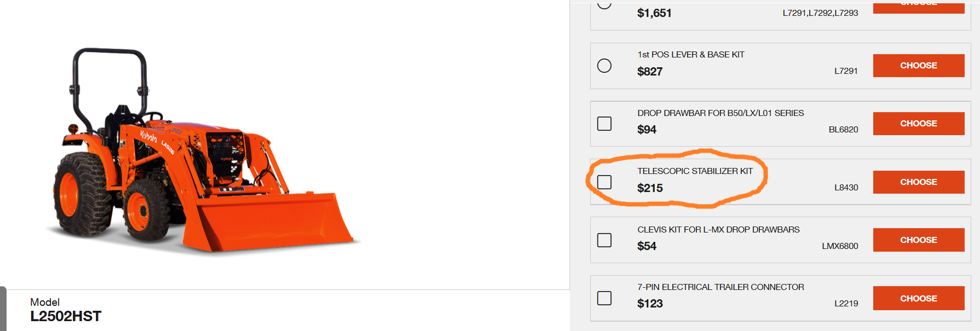Image resolution: width=980 pixels, height=331 pixels.
Task: Click the 7-Pin Electrical Trailer Connector title
Action: pos(720,287)
